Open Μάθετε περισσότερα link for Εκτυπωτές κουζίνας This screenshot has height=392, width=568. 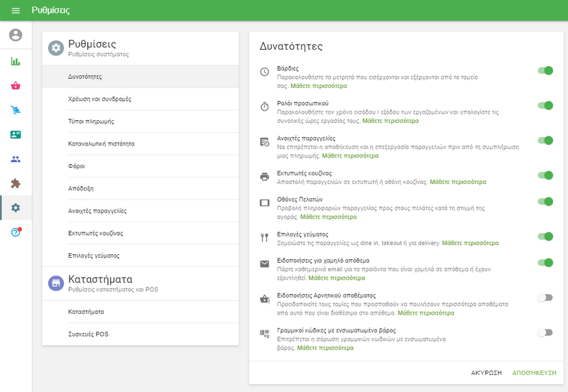tap(457, 182)
